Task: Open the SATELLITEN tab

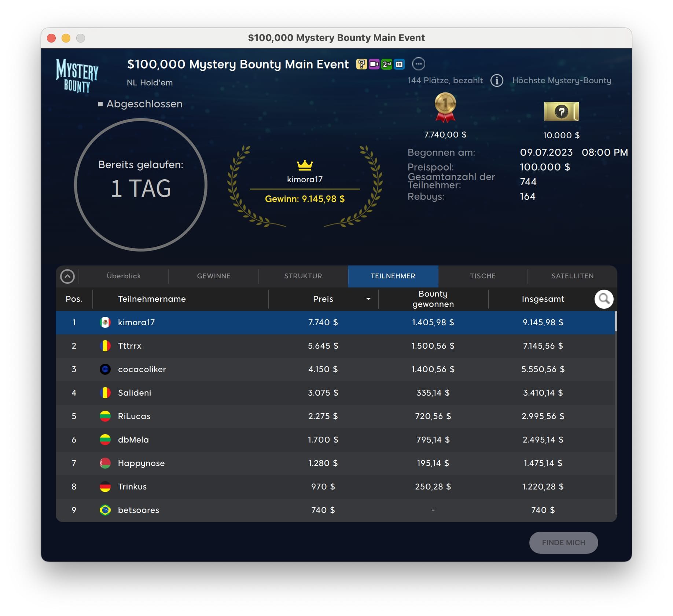Action: [572, 276]
